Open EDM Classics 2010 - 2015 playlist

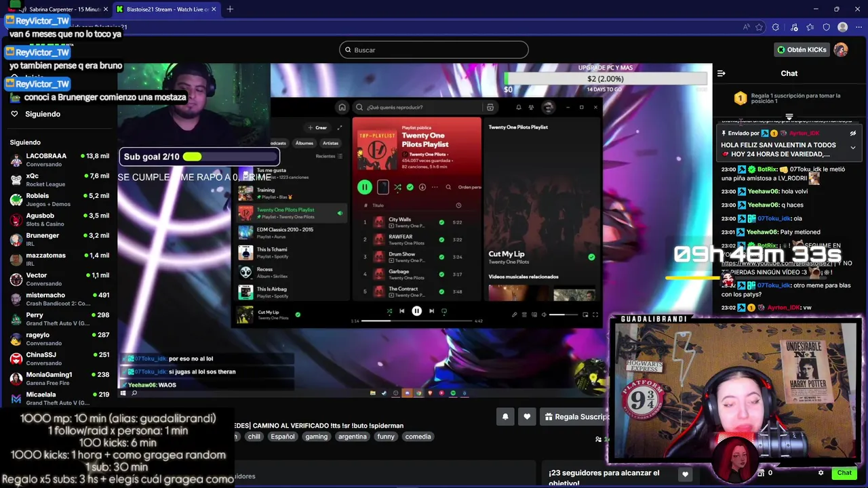(x=292, y=232)
